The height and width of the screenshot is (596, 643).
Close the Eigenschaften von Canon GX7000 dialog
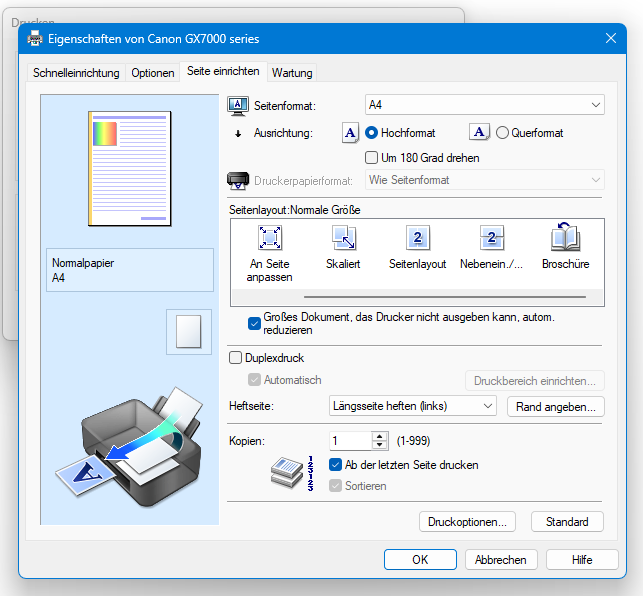click(x=611, y=39)
